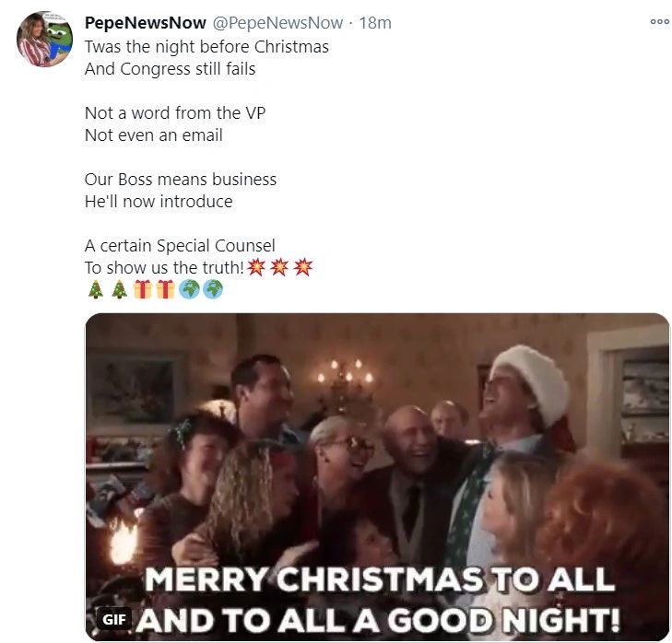Open the tweet's three-dot More menu

click(x=659, y=21)
